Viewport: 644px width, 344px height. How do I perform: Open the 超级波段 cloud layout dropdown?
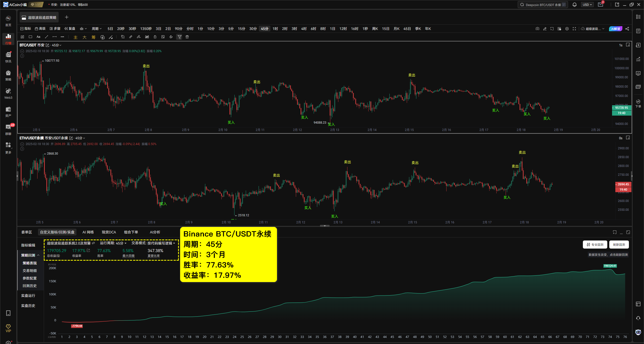point(593,29)
